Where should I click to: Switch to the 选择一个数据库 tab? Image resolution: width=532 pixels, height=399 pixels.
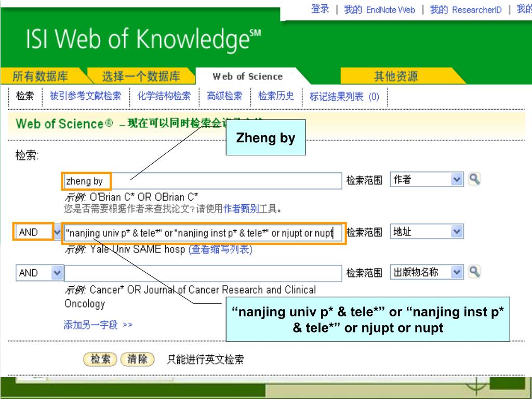coord(141,76)
